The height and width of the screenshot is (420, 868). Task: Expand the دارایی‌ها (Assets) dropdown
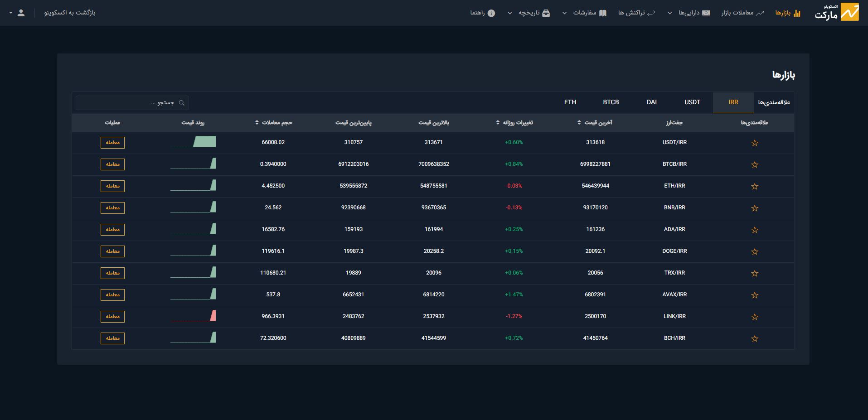689,13
